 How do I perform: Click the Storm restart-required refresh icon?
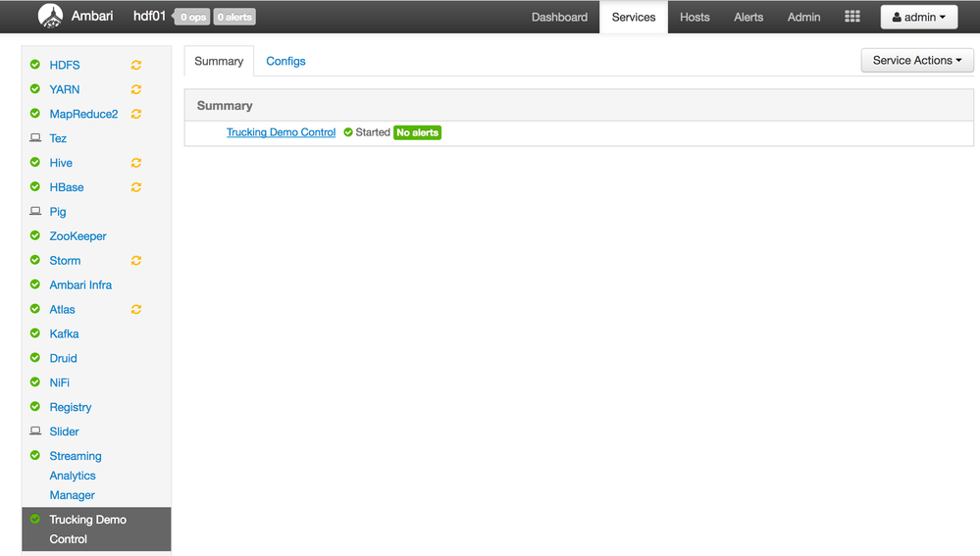135,261
